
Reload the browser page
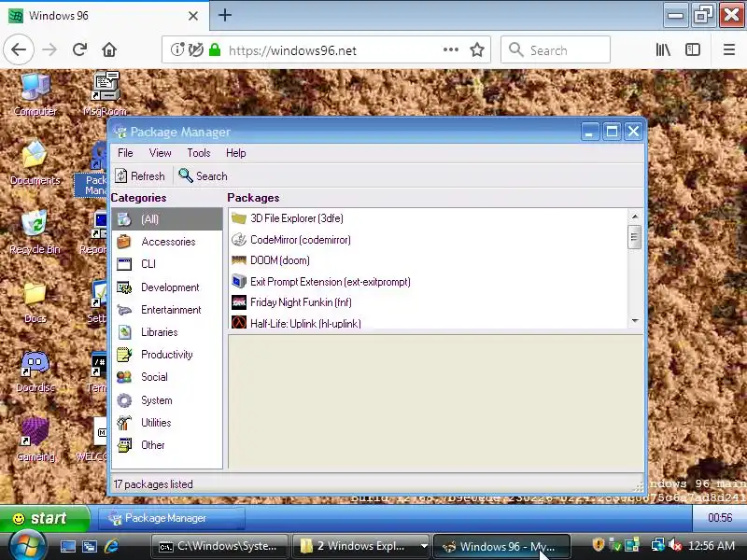79,49
